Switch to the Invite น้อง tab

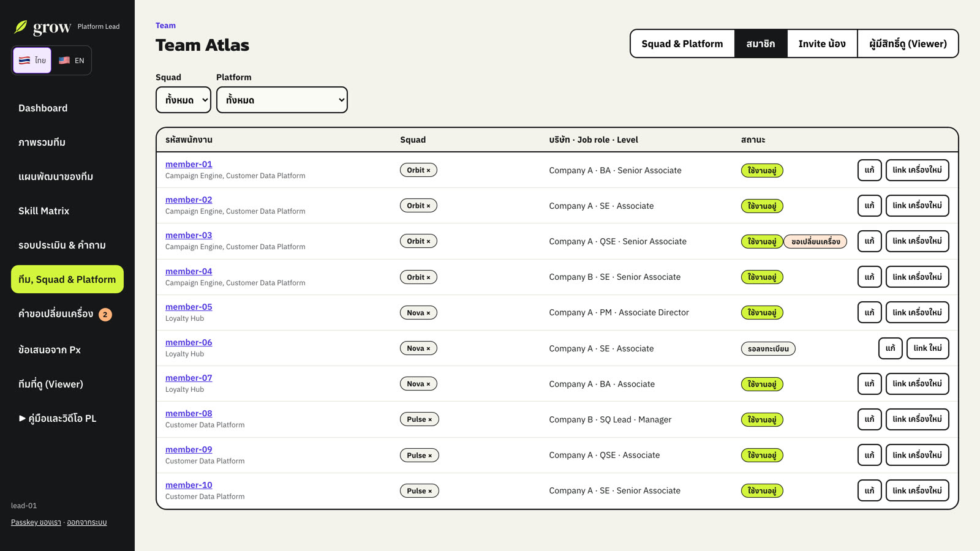pos(822,43)
